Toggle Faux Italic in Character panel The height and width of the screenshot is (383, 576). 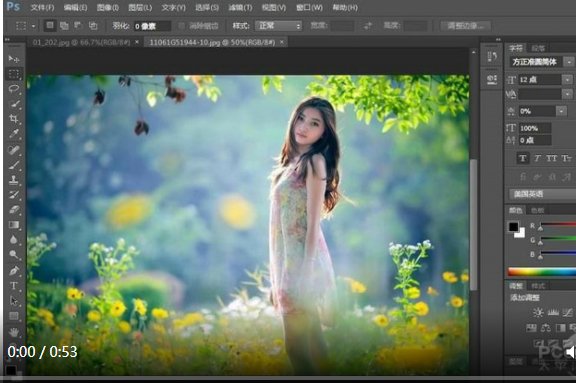[537, 158]
